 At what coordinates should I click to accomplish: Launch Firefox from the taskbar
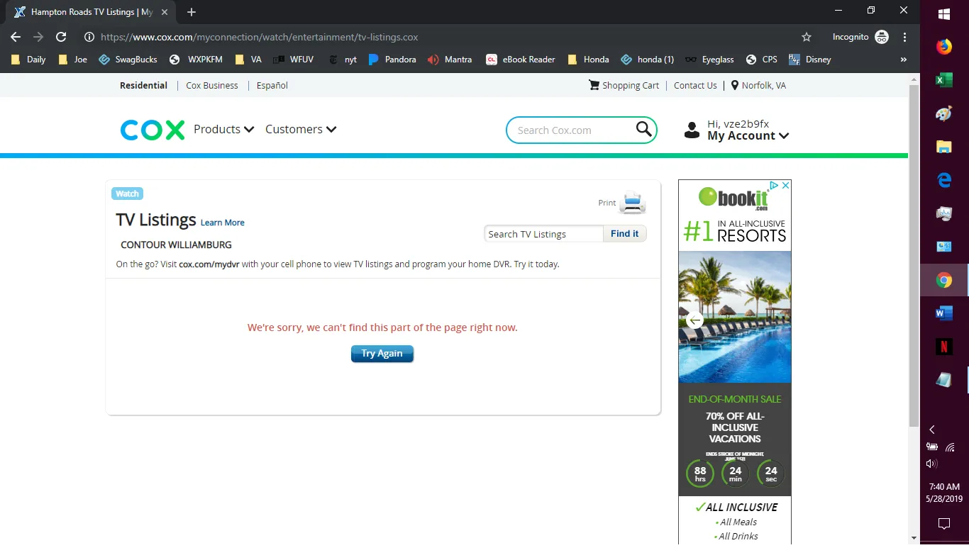(943, 47)
